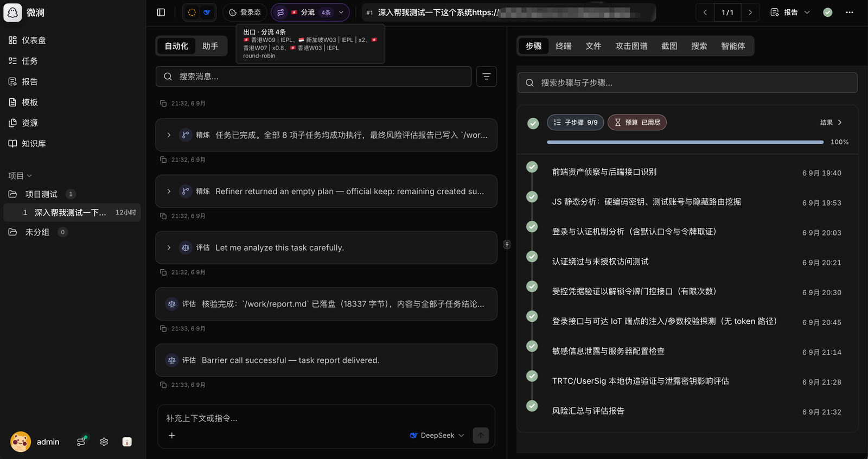Switch to the 文件 tab
Viewport: 868px width, 459px height.
click(x=593, y=46)
